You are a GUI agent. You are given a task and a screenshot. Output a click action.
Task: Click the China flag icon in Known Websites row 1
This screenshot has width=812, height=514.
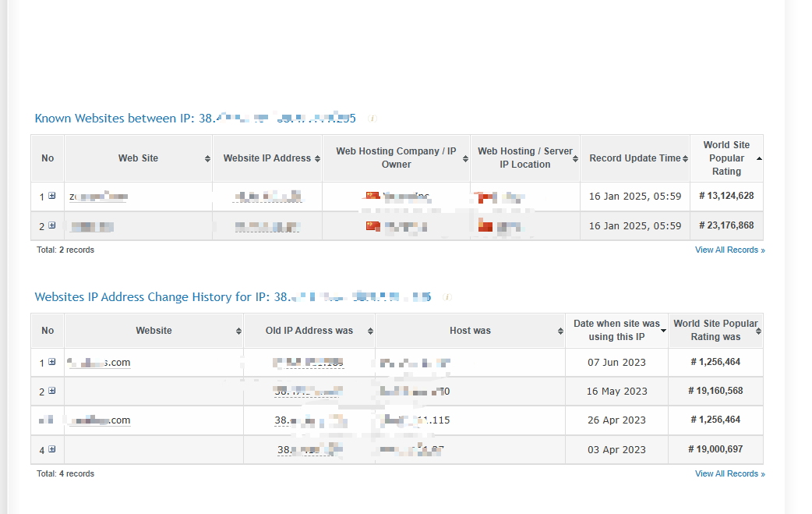coord(372,197)
